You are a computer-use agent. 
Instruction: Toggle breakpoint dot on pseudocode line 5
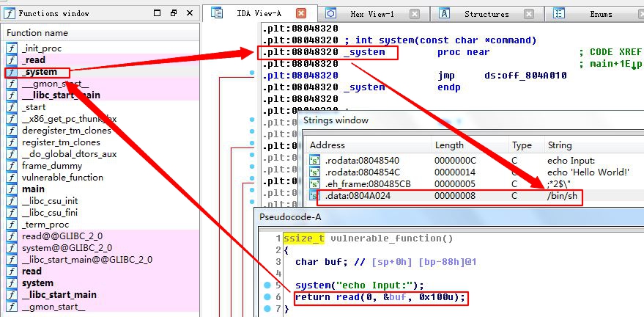267,285
